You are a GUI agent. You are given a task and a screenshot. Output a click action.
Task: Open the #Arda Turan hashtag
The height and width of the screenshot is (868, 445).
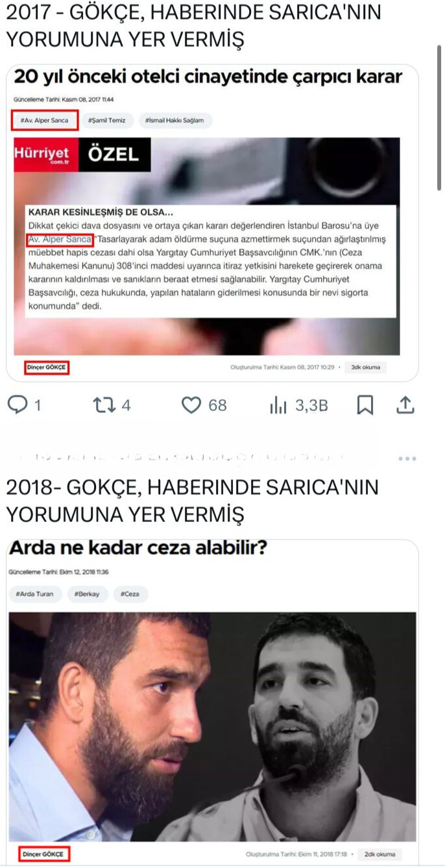[x=36, y=594]
